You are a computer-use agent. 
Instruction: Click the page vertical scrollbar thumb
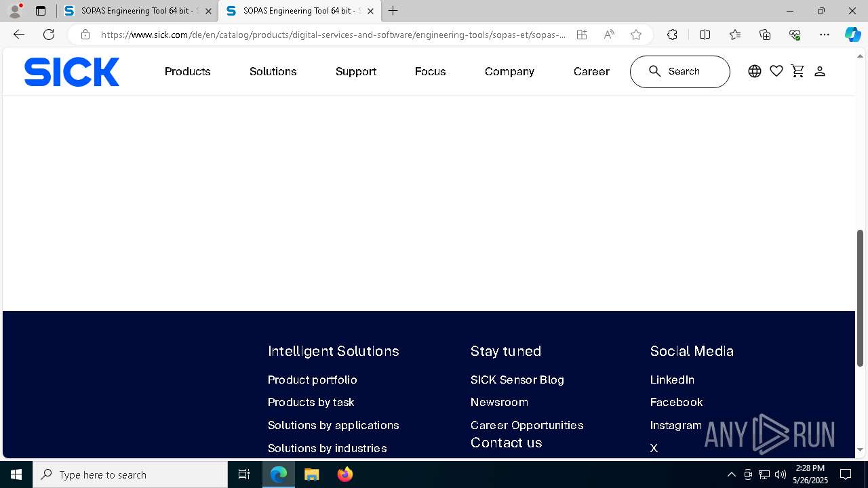click(x=861, y=298)
